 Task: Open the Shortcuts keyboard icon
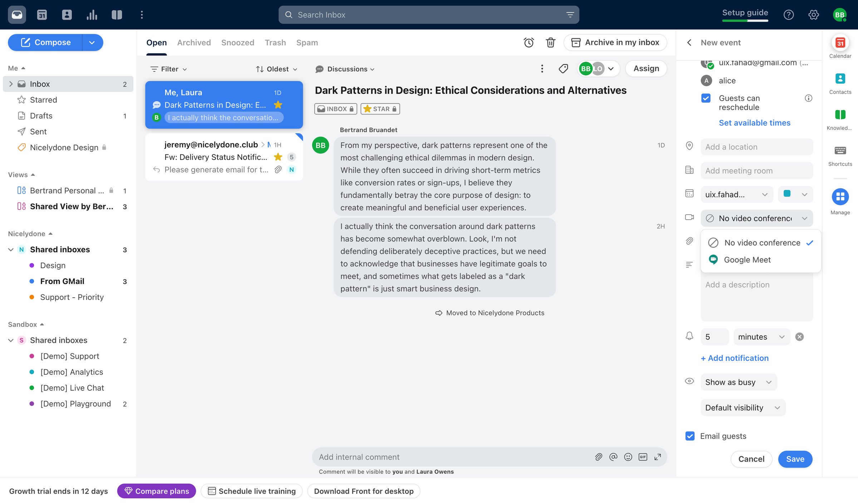coord(840,155)
